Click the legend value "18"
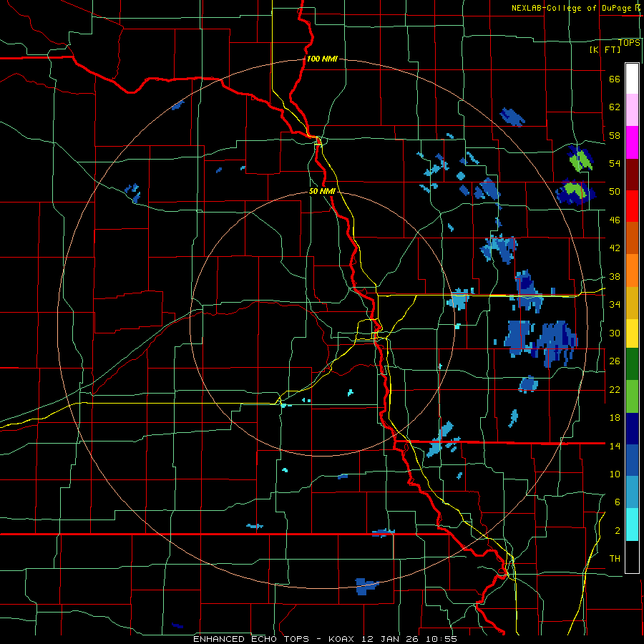 click(615, 418)
